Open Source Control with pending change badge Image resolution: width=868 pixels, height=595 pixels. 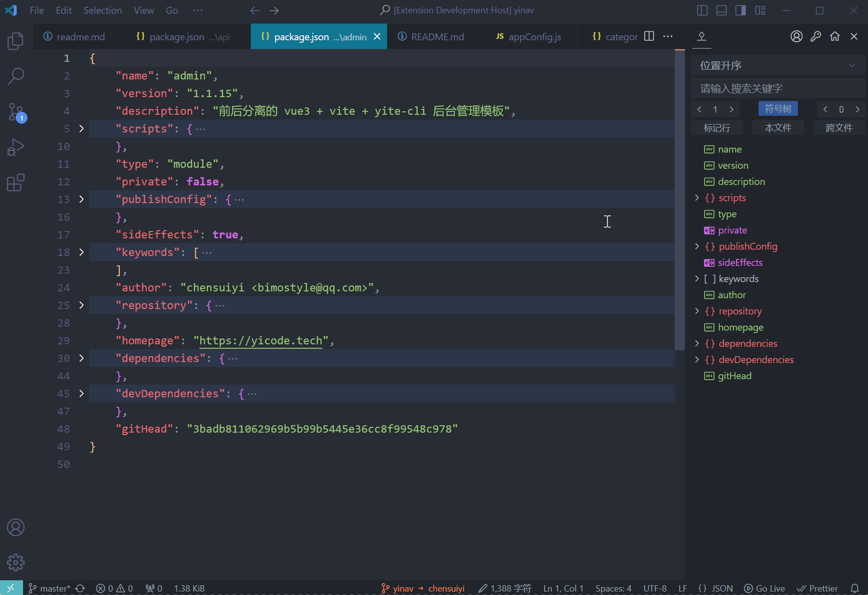coord(16,112)
